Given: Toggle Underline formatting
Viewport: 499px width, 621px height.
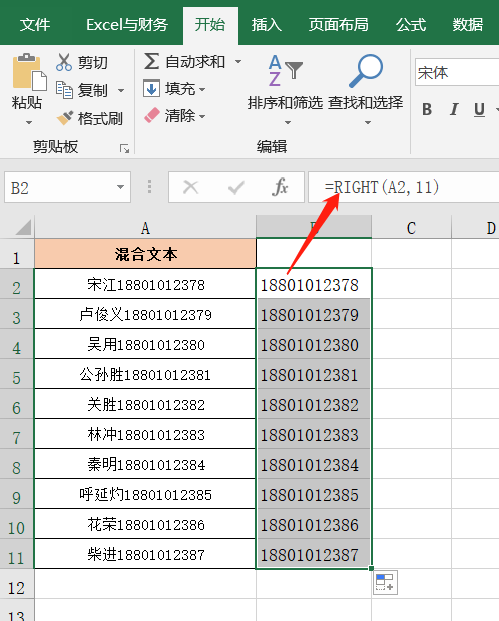Looking at the screenshot, I should [x=479, y=109].
